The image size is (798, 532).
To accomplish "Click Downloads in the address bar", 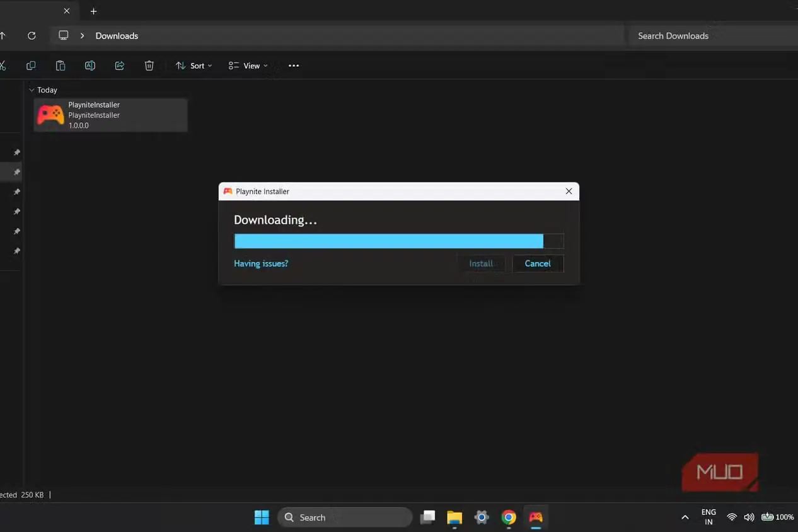I will point(117,36).
